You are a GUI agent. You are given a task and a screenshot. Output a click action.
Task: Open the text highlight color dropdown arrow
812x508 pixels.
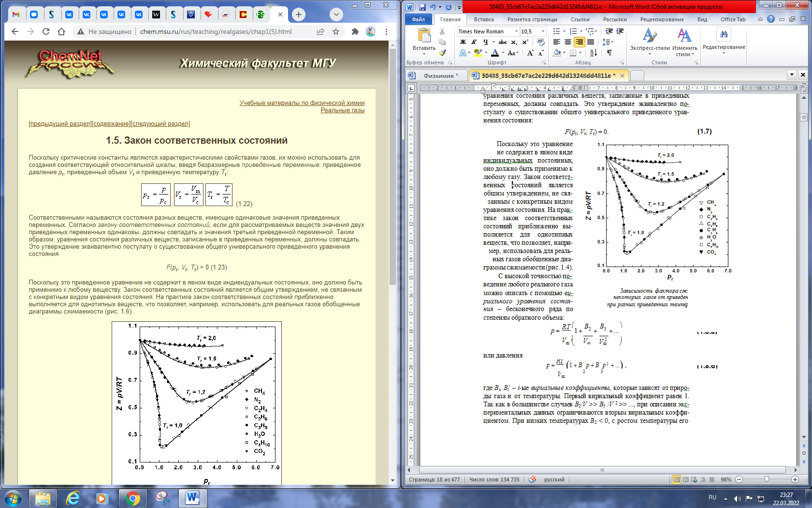tap(486, 53)
